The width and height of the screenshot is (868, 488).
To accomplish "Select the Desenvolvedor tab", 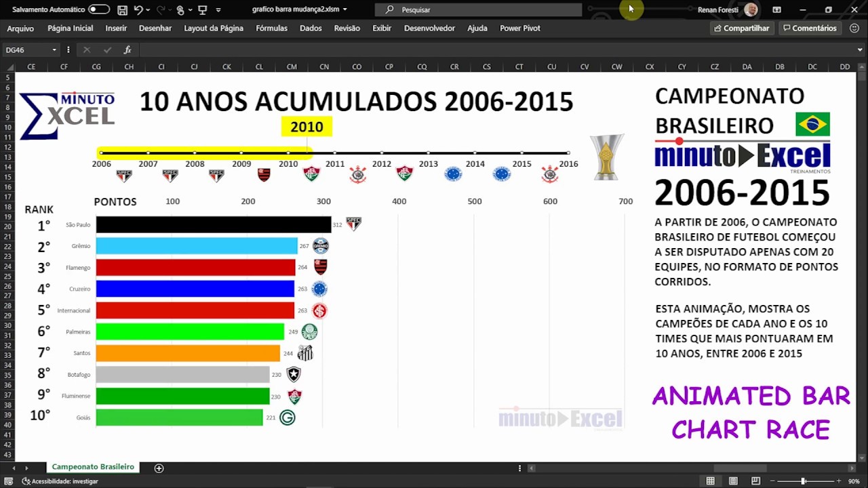I will [429, 28].
